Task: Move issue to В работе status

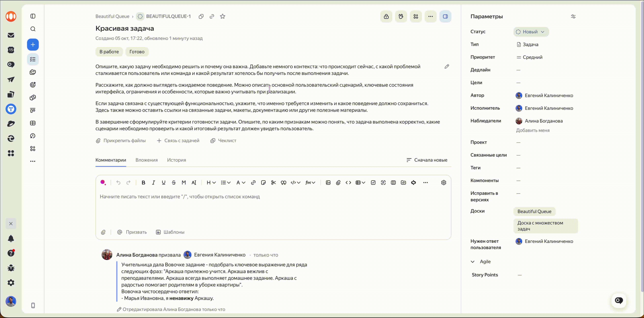Action: point(109,52)
